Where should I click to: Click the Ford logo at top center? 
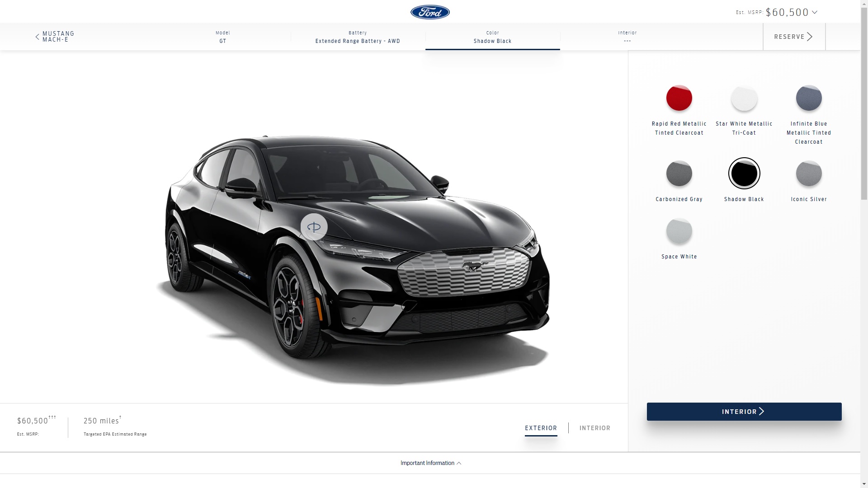tap(430, 11)
